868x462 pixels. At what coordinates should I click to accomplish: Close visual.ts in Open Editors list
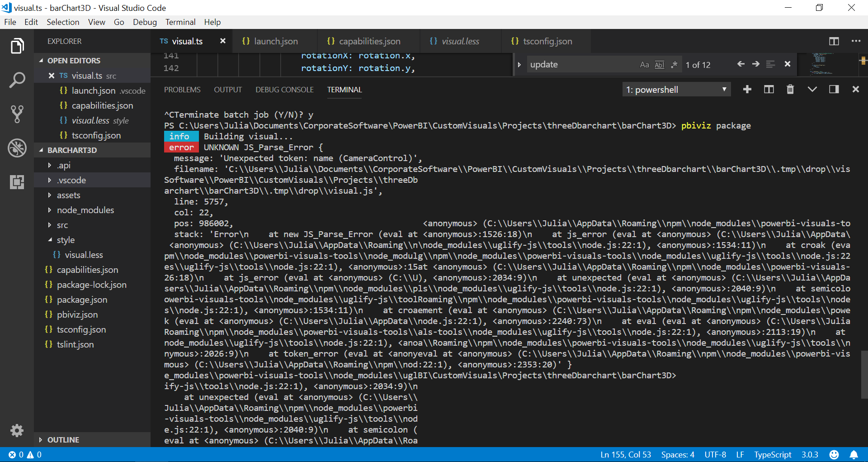(x=51, y=76)
